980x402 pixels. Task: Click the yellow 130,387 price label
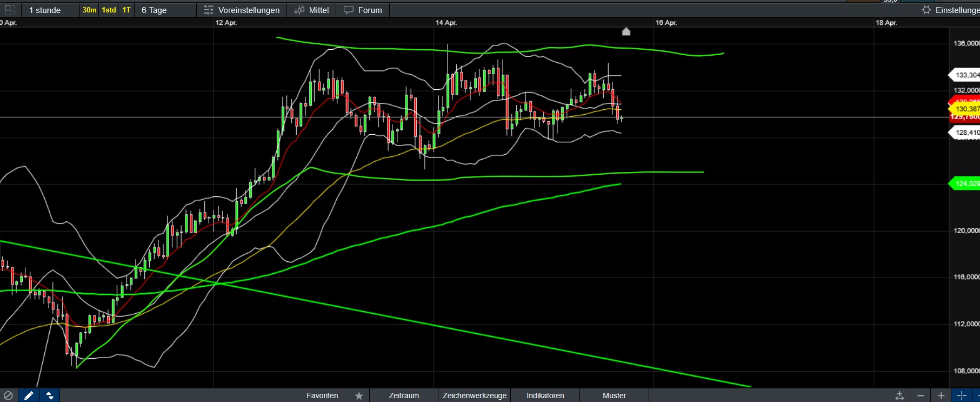pyautogui.click(x=965, y=109)
